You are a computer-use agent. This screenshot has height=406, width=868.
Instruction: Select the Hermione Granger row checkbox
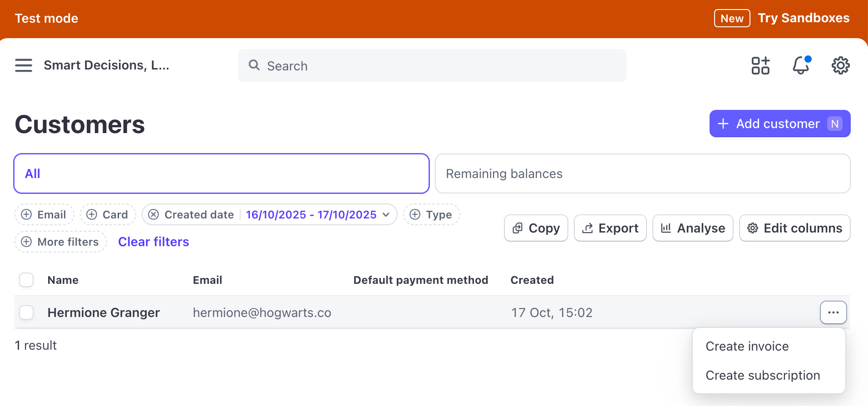coord(26,312)
